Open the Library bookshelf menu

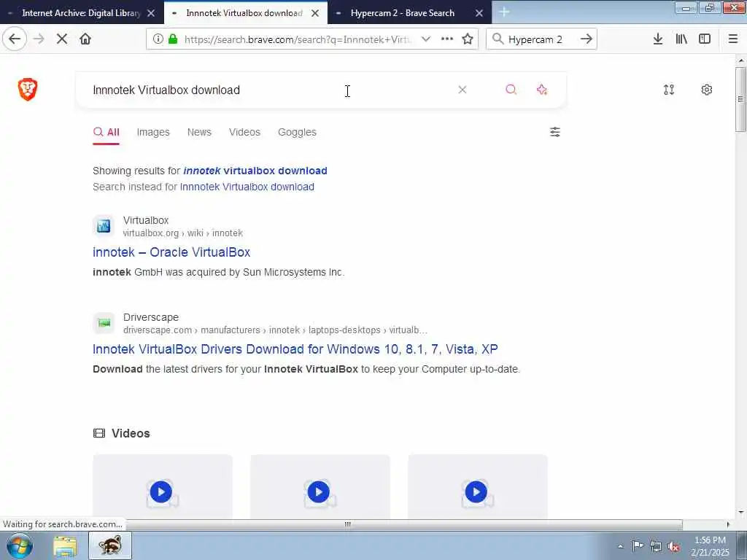coord(681,39)
